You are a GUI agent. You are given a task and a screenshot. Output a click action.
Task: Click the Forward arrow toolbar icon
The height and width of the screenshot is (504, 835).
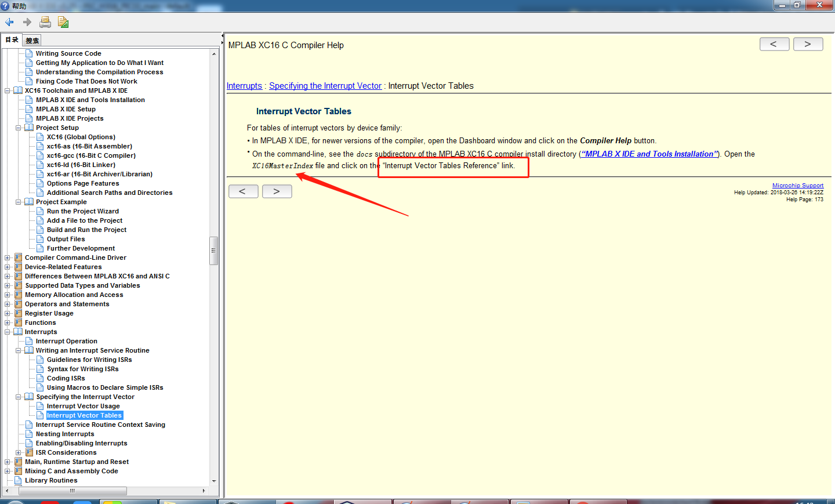click(x=27, y=22)
